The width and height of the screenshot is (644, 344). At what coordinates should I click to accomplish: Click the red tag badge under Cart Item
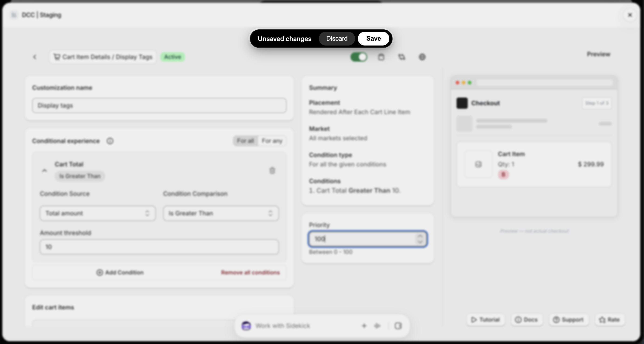point(503,175)
